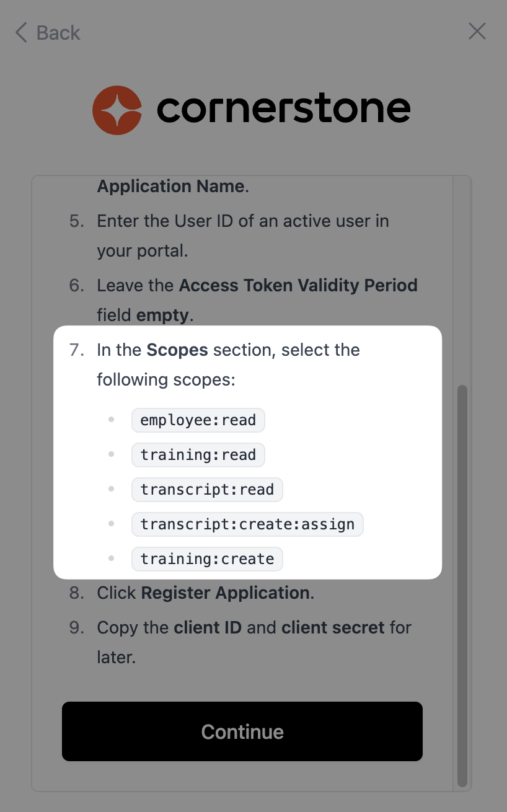Click the bold client ID text
This screenshot has width=507, height=812.
(x=208, y=628)
